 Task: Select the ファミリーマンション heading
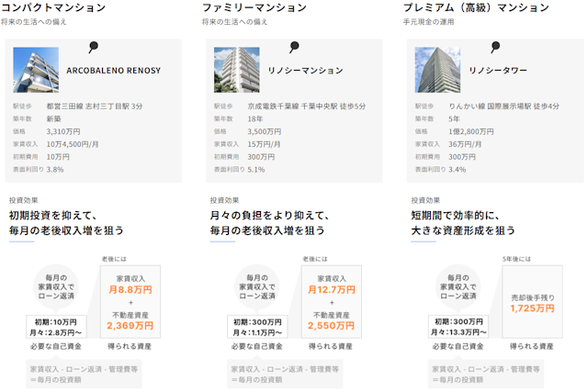pos(254,7)
